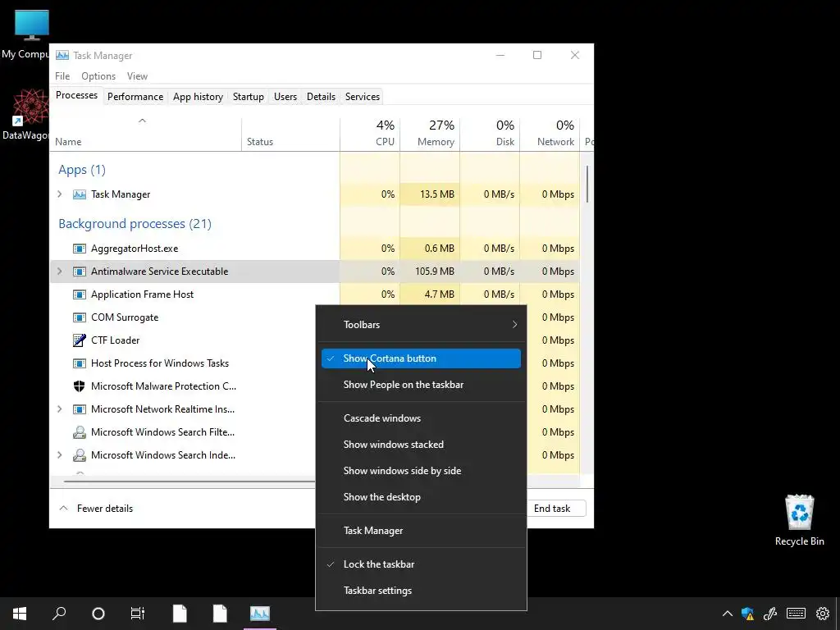Open the first blank document taskbar icon
Screen dimensions: 840x630
[x=180, y=614]
